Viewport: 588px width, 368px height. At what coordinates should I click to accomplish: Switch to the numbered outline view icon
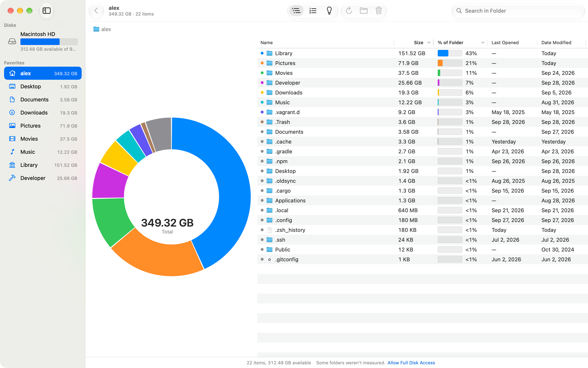(x=313, y=11)
